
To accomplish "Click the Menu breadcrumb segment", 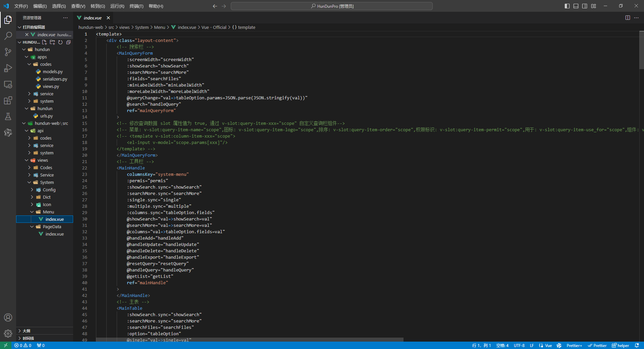I will point(159,27).
